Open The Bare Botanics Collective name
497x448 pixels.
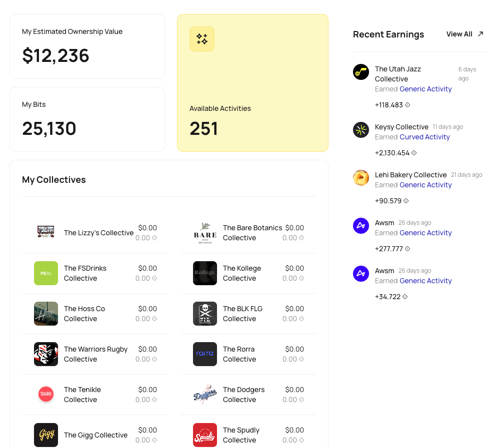coord(252,233)
